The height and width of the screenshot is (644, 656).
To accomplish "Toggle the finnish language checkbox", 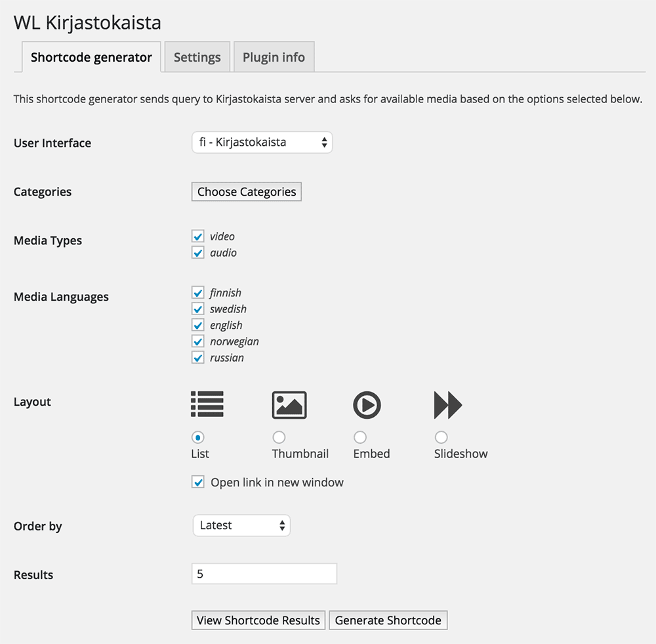I will [x=198, y=292].
